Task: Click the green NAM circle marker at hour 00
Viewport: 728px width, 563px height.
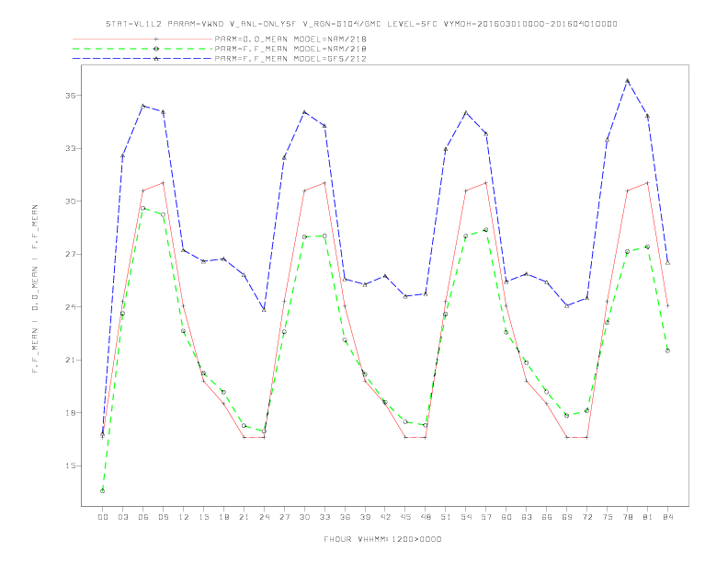Action: click(103, 491)
